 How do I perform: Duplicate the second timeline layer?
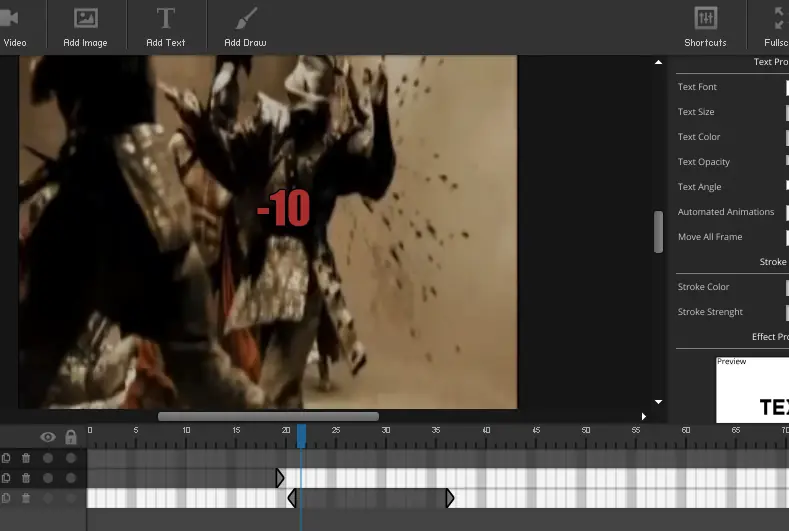pyautogui.click(x=6, y=478)
